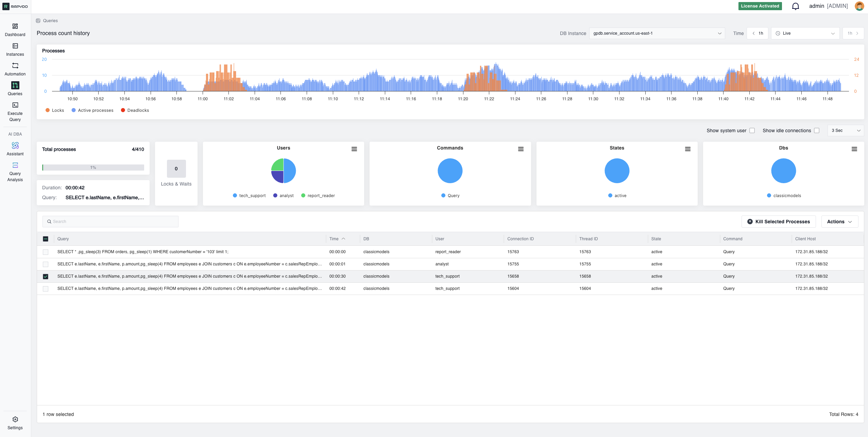Click the Locks legend color dot
The height and width of the screenshot is (437, 868).
point(48,110)
